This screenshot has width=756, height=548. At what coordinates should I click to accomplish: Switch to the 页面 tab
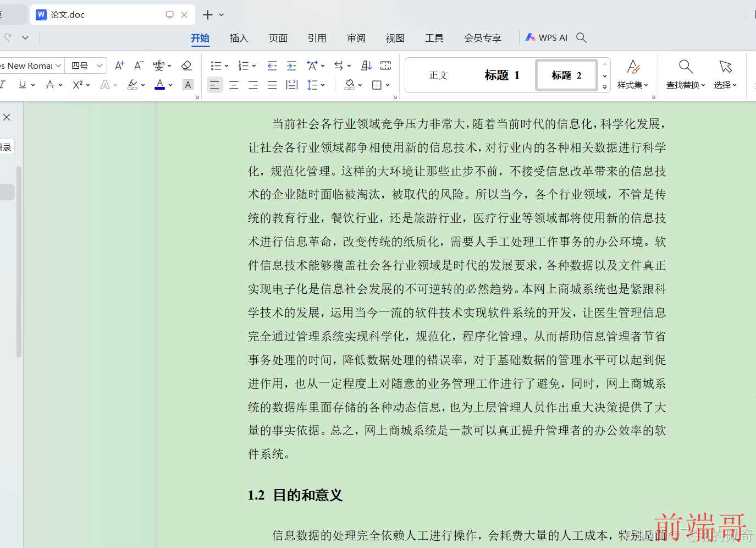[x=278, y=38]
